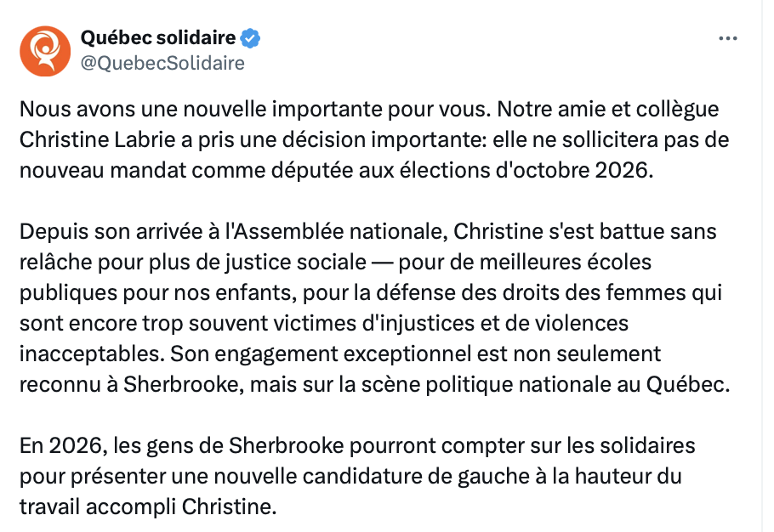The width and height of the screenshot is (774, 532).
Task: Select the phrase élections d'octobre 2026
Action: (523, 171)
